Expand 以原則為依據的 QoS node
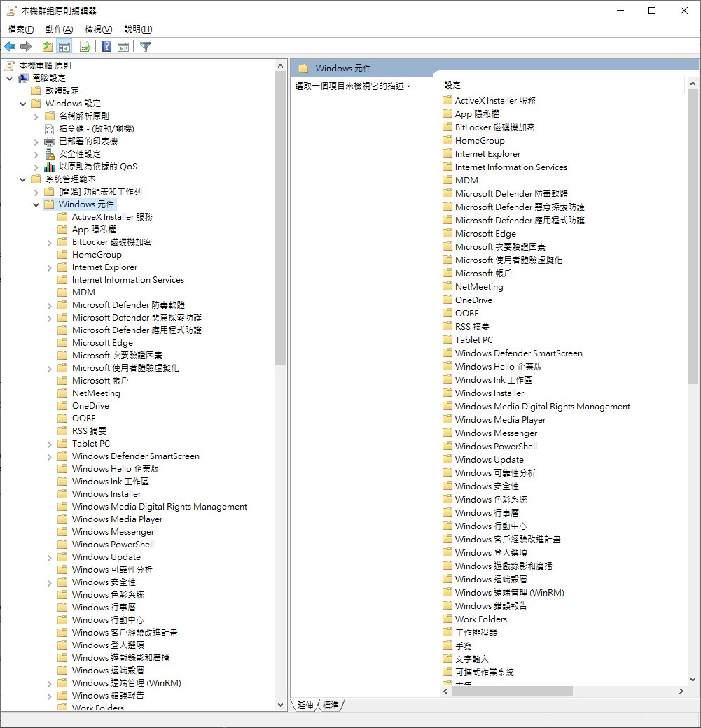This screenshot has width=701, height=728. [x=36, y=167]
